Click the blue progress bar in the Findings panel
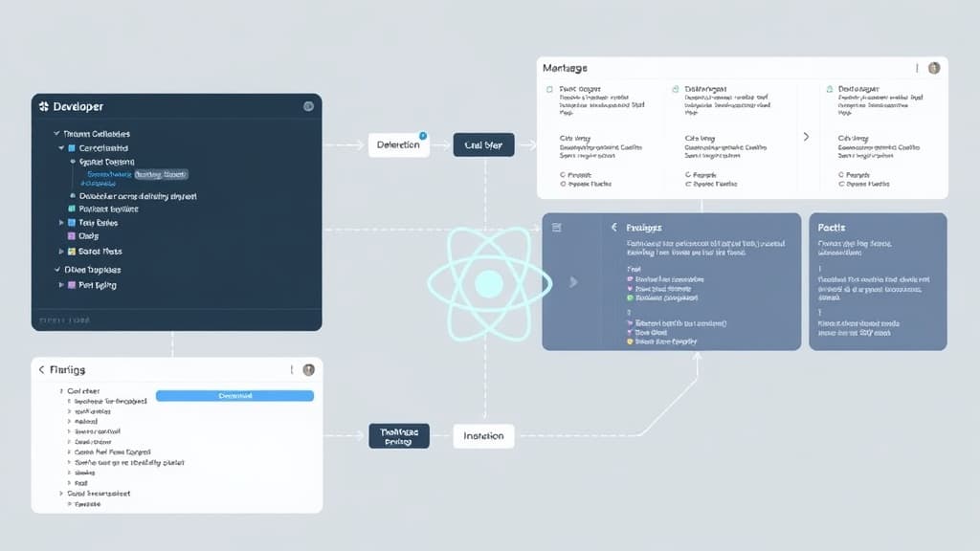The height and width of the screenshot is (551, 980). click(234, 396)
